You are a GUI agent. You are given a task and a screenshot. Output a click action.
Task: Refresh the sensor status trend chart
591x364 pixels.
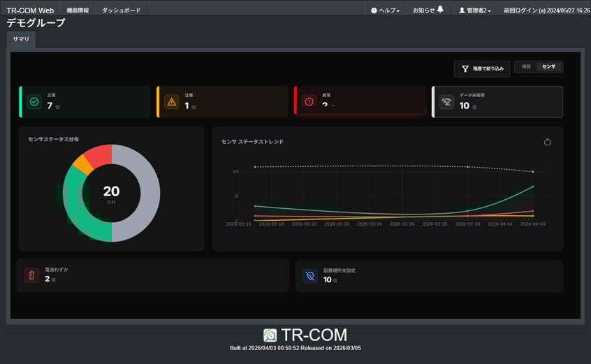pyautogui.click(x=548, y=143)
